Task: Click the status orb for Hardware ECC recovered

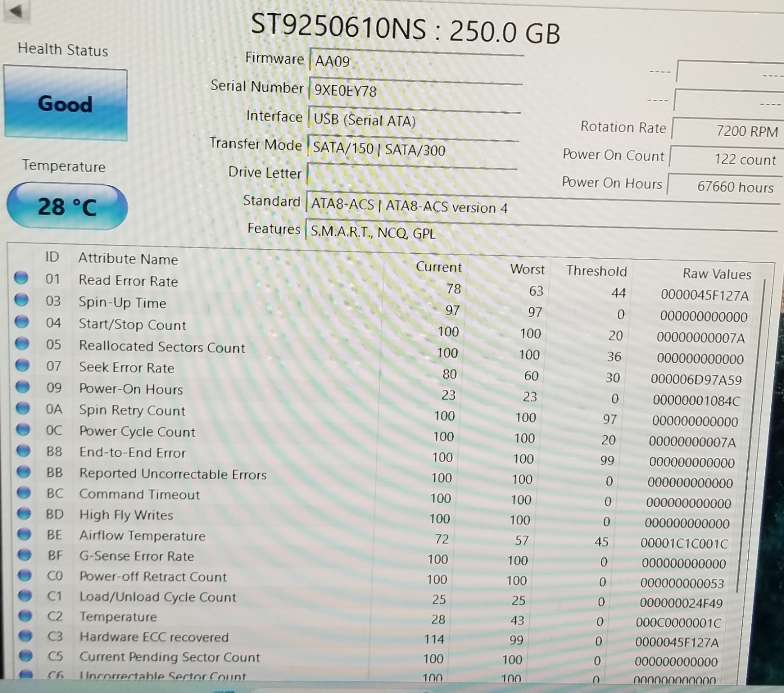Action: [x=25, y=636]
